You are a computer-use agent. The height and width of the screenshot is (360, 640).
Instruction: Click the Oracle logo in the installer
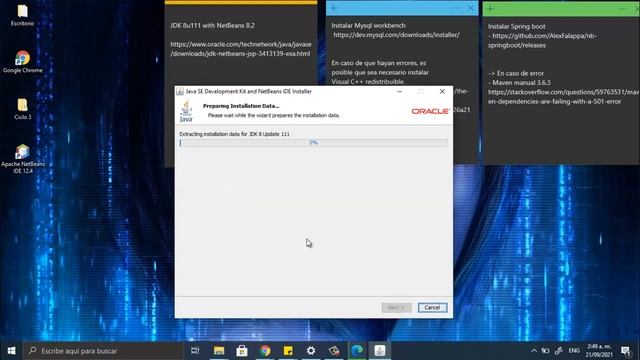(x=430, y=111)
